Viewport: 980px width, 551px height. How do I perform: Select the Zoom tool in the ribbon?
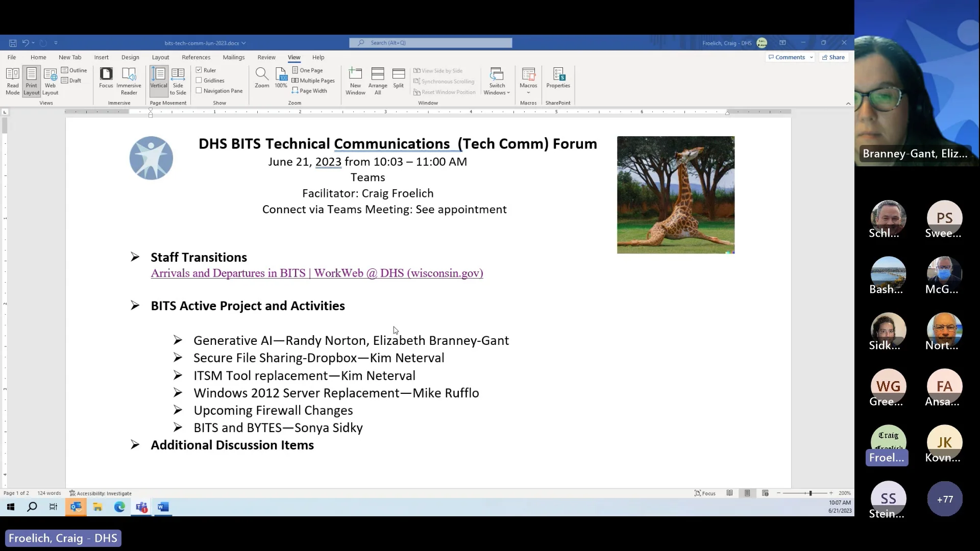point(262,79)
